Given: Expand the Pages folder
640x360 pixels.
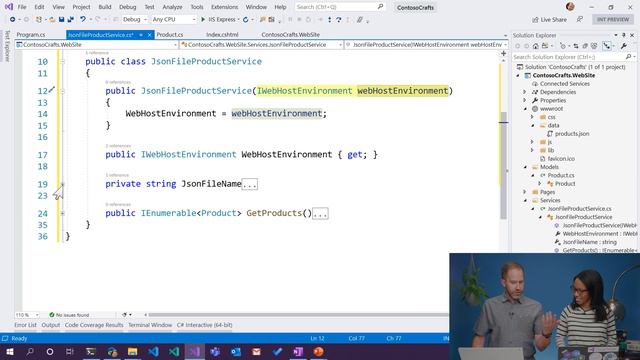Looking at the screenshot, I should point(525,192).
